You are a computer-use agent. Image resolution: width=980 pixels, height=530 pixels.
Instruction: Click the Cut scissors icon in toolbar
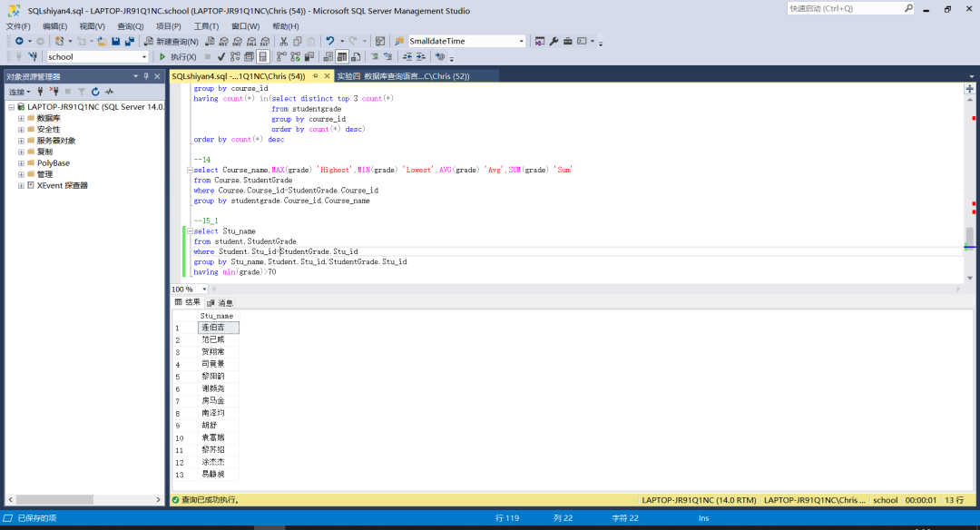pos(284,42)
